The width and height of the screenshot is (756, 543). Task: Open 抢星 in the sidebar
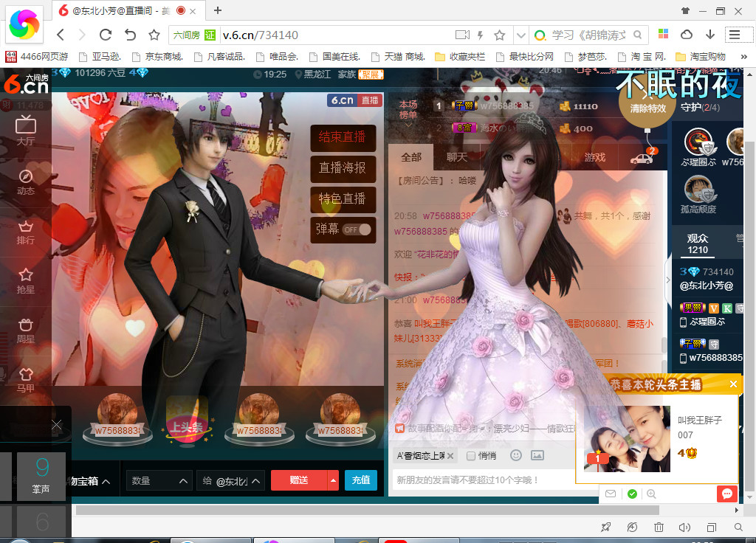(x=26, y=281)
